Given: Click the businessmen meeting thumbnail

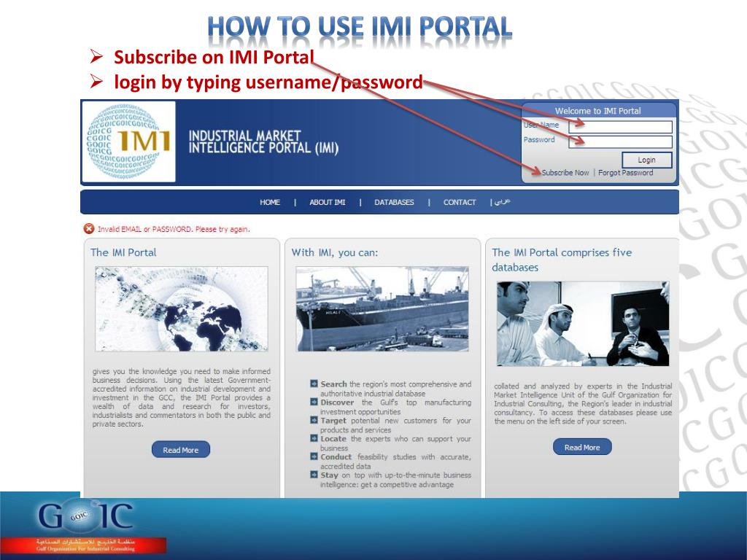Looking at the screenshot, I should click(x=583, y=323).
